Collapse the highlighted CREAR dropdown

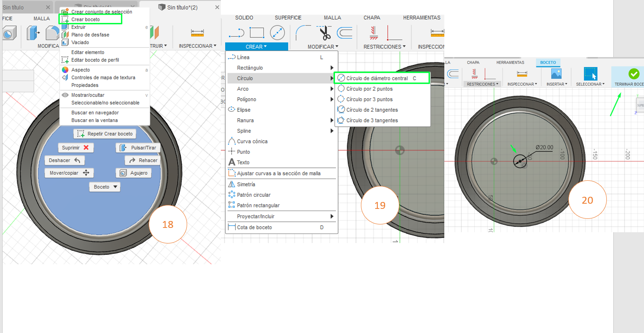256,47
